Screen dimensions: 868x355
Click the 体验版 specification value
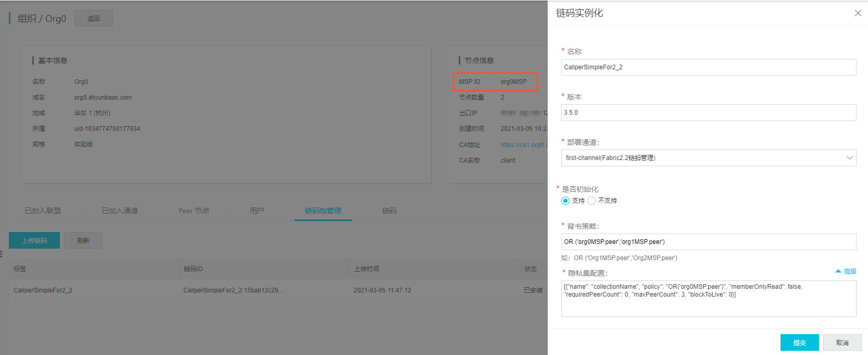point(83,144)
